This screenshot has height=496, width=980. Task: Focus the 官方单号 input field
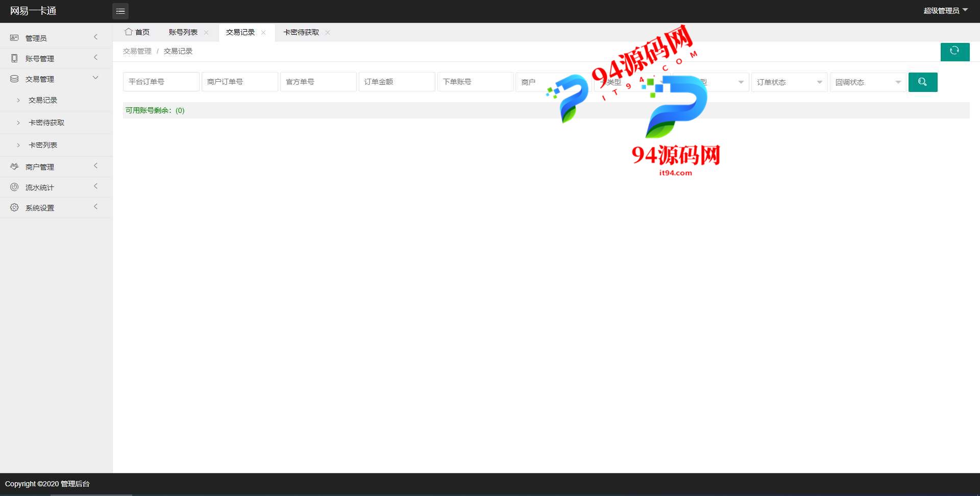click(x=318, y=82)
